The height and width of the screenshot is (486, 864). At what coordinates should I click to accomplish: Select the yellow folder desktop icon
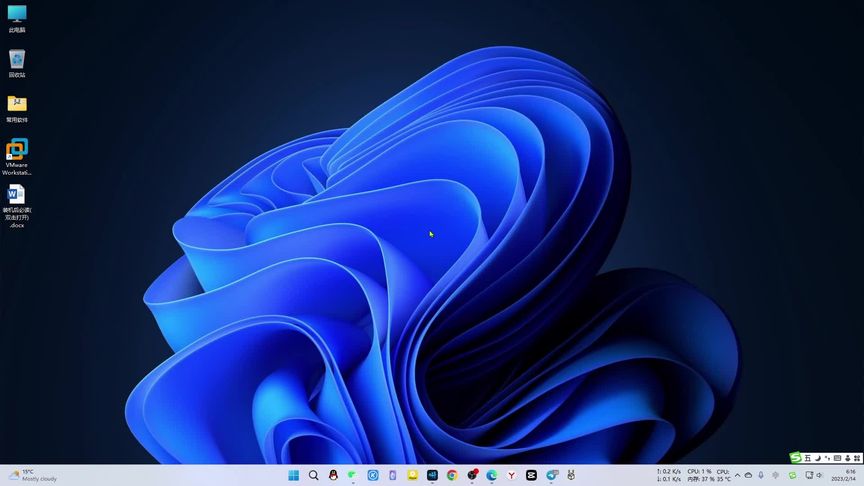[17, 109]
